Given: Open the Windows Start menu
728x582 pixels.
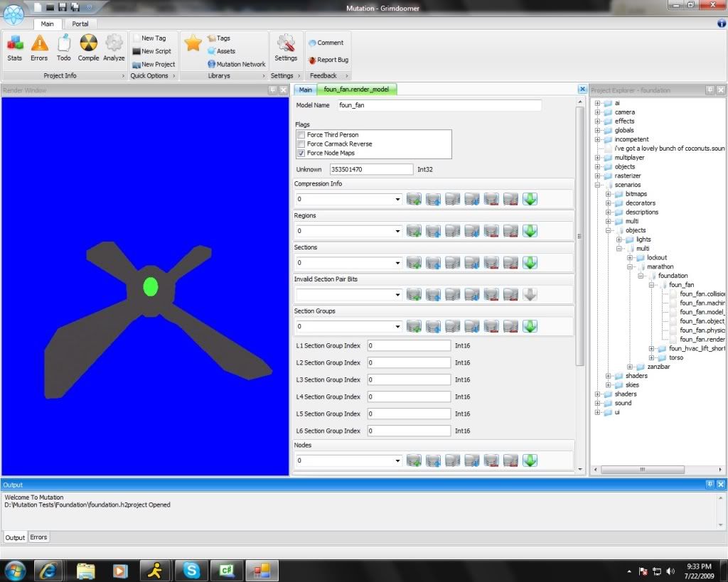Looking at the screenshot, I should click(x=15, y=571).
